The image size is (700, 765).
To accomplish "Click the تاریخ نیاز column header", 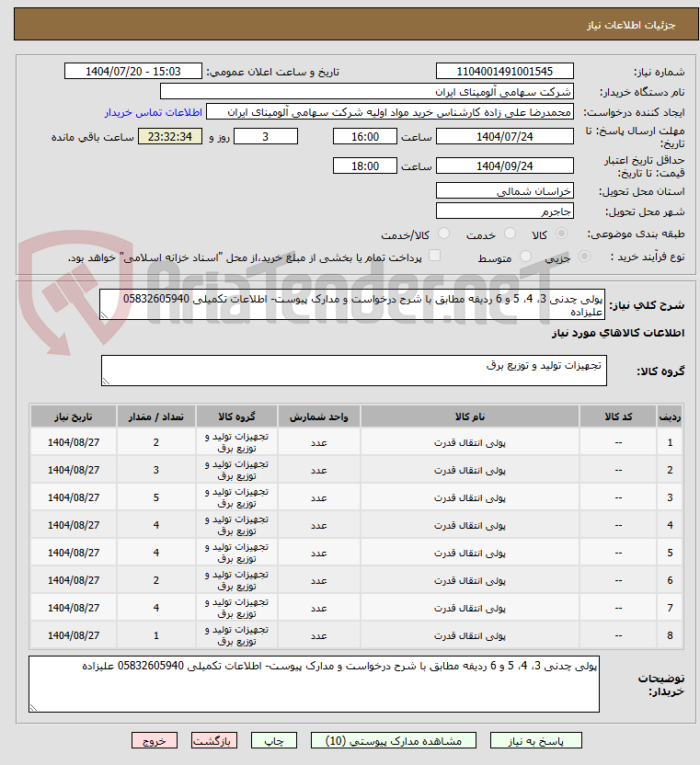I will pos(74,417).
